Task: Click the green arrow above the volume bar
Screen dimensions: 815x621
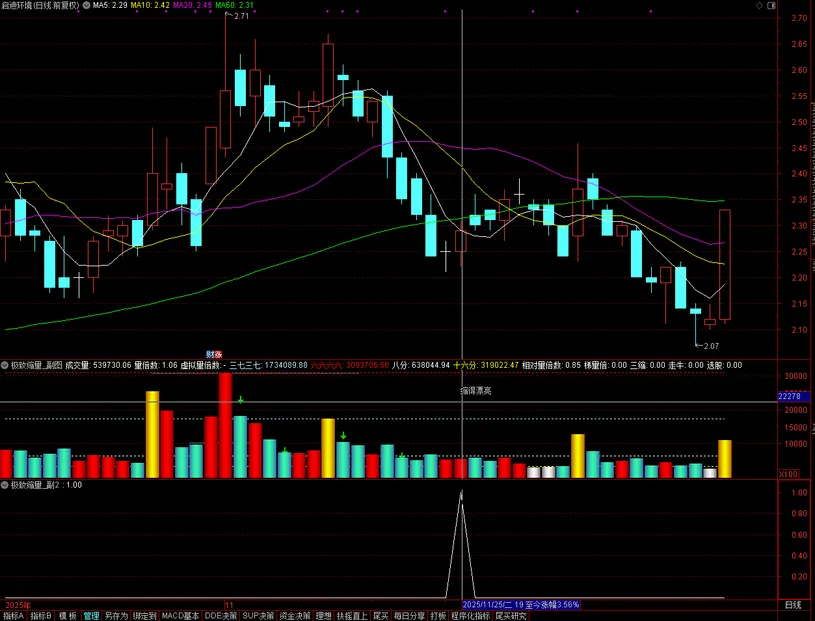Action: [241, 400]
